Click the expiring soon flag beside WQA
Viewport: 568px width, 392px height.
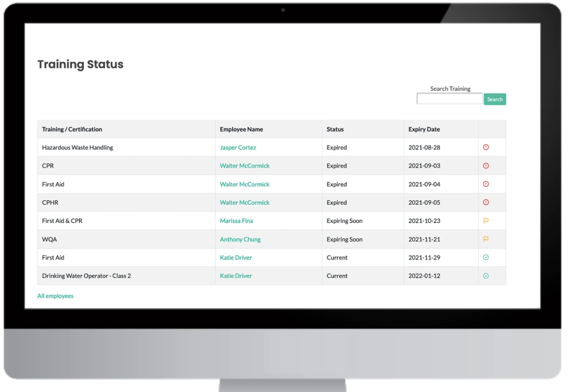pos(485,239)
